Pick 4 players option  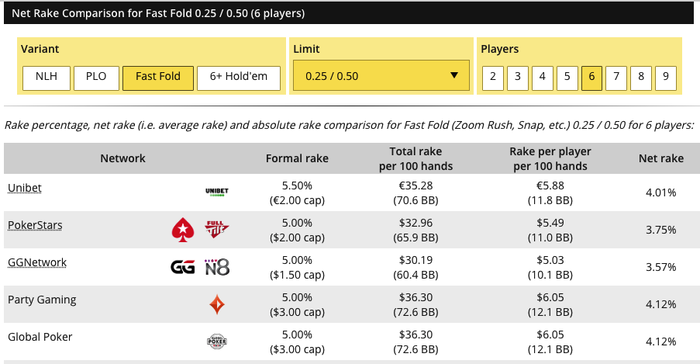pyautogui.click(x=542, y=78)
